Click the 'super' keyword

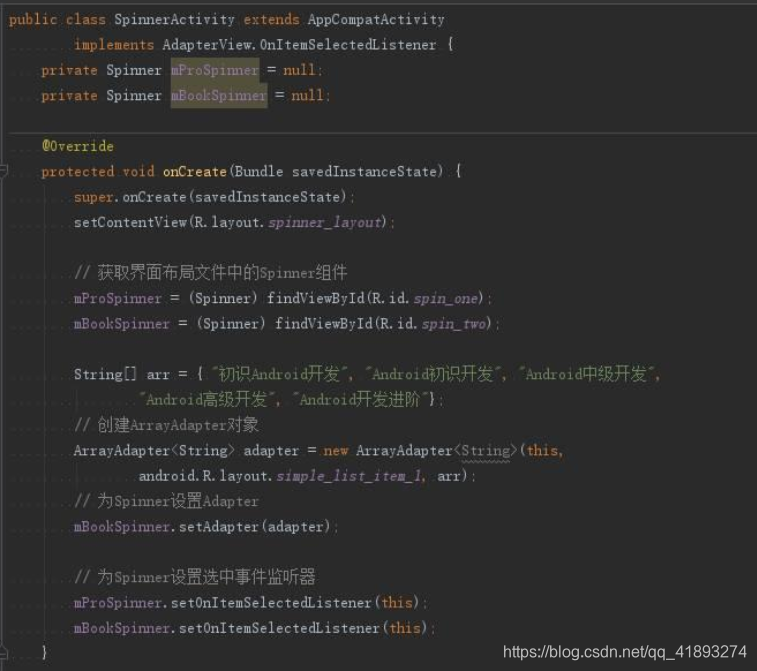click(x=93, y=197)
